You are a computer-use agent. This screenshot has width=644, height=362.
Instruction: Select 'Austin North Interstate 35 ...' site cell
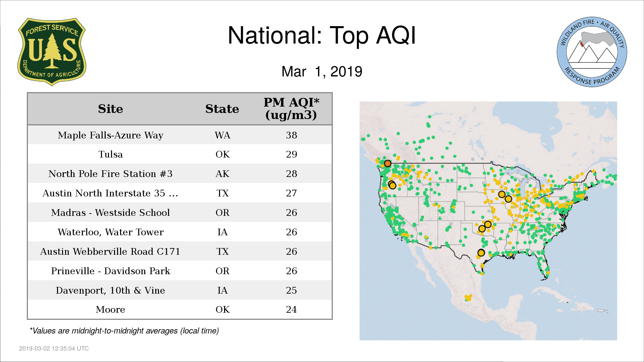[110, 193]
